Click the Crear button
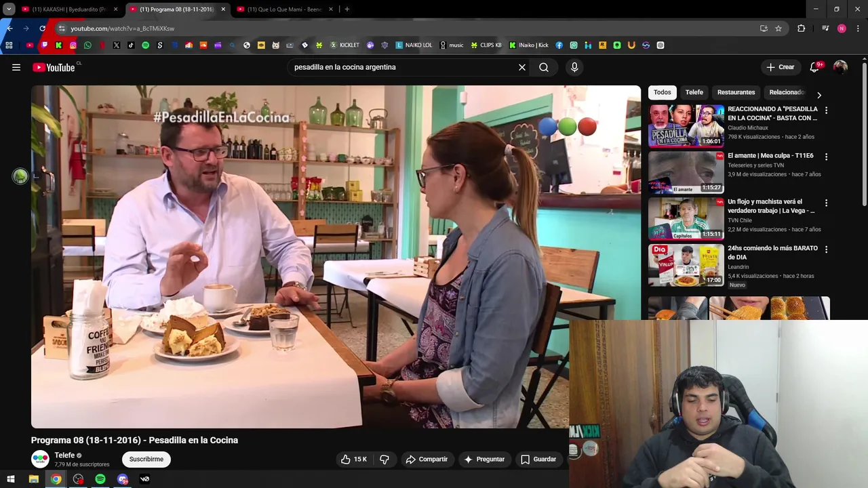 coord(780,67)
